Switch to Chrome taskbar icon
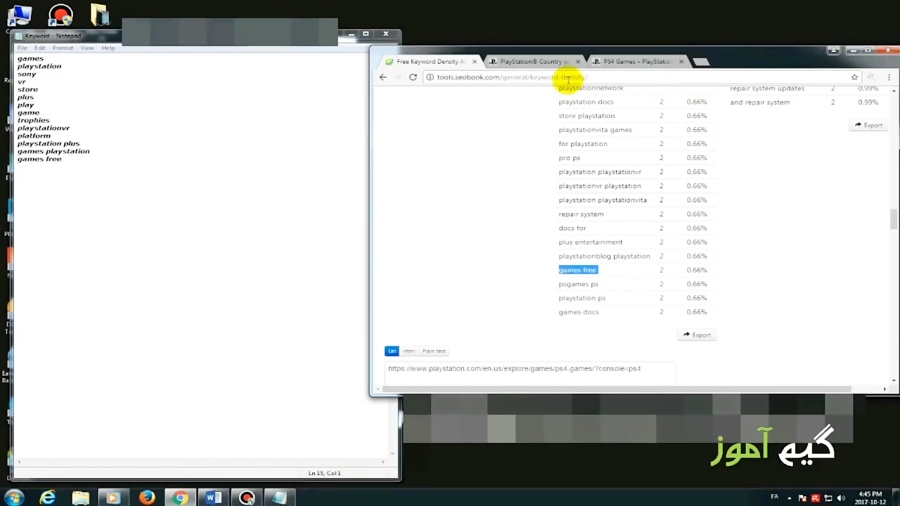900x506 pixels. (x=180, y=497)
